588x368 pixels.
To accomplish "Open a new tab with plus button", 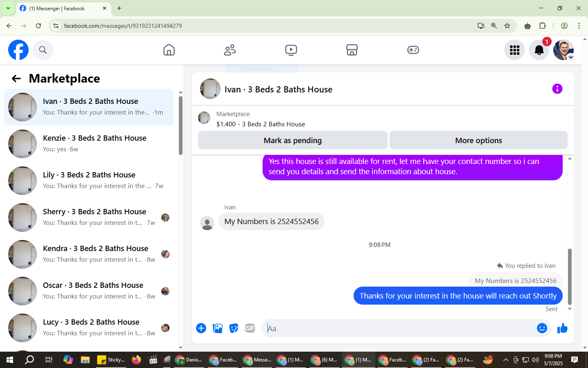I will point(119,8).
